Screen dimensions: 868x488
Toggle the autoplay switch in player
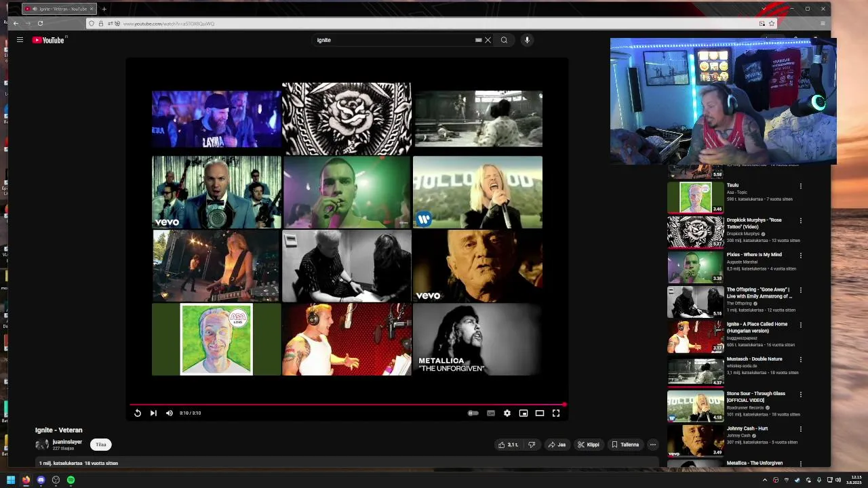[473, 413]
